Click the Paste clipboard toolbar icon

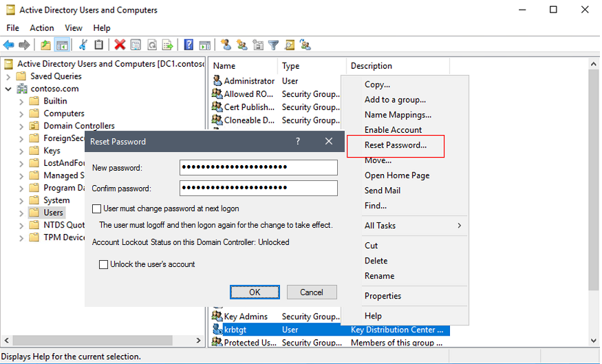tap(98, 45)
